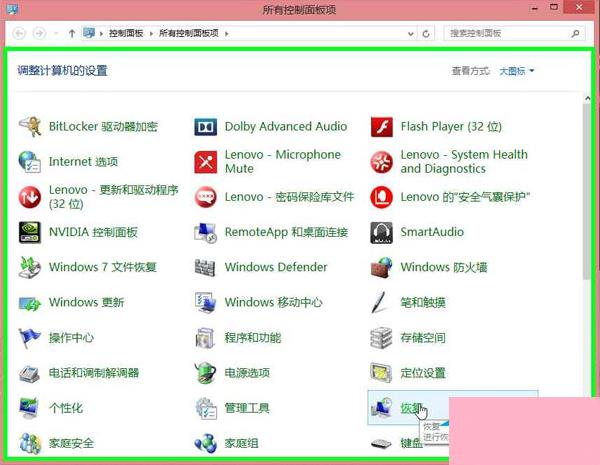Screen dimensions: 600x465
Task: Open the 家庭安全 people icon
Action: (x=30, y=444)
